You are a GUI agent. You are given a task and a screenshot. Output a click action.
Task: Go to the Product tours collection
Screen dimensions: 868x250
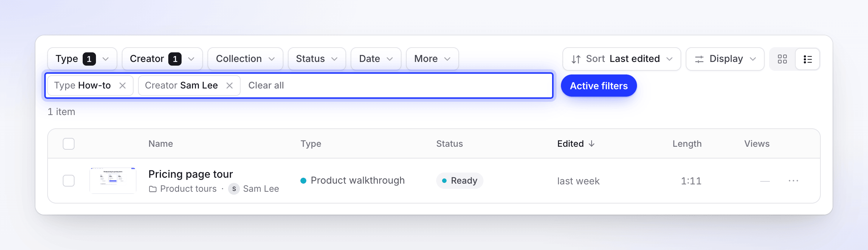tap(188, 189)
